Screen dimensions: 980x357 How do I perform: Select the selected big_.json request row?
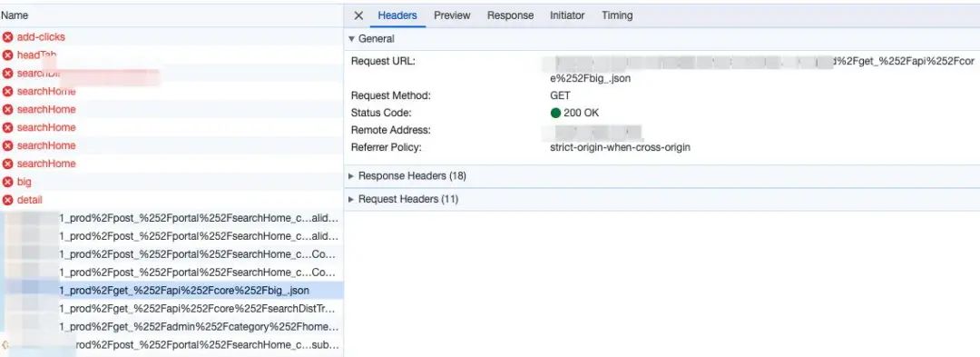(x=171, y=291)
